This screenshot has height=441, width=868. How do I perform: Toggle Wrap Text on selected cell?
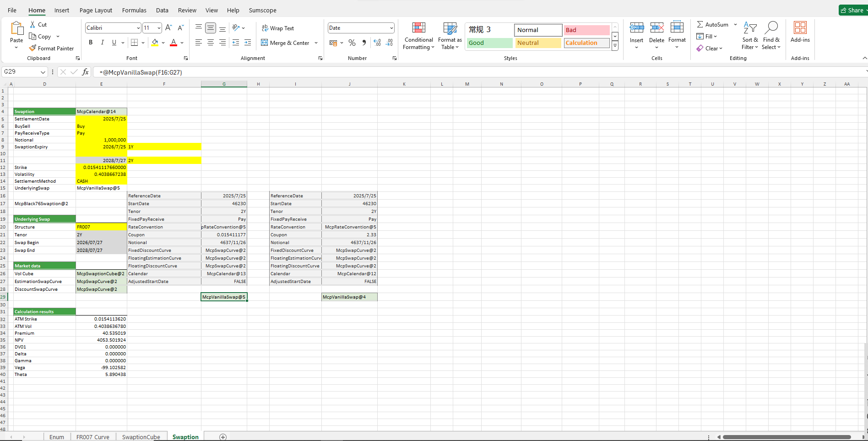278,28
